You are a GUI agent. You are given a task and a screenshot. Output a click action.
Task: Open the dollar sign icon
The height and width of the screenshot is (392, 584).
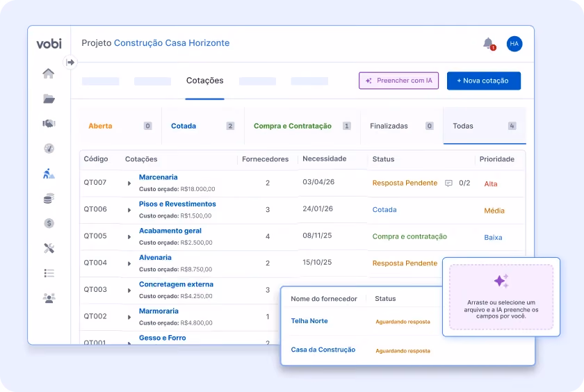49,223
